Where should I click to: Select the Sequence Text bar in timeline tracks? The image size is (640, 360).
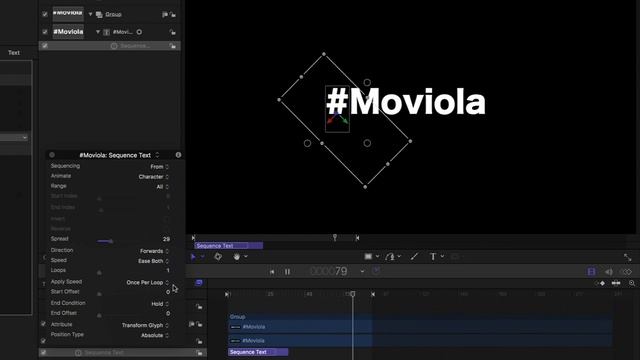[258, 352]
